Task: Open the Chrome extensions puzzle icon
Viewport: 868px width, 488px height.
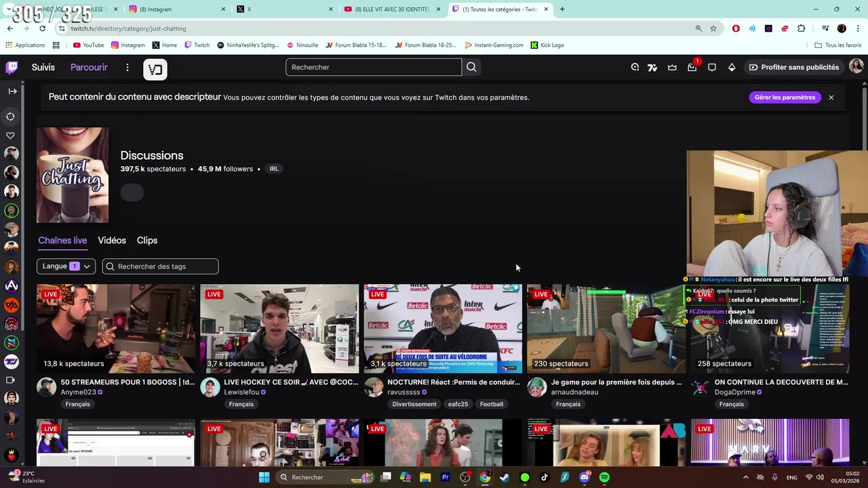Action: 801,28
